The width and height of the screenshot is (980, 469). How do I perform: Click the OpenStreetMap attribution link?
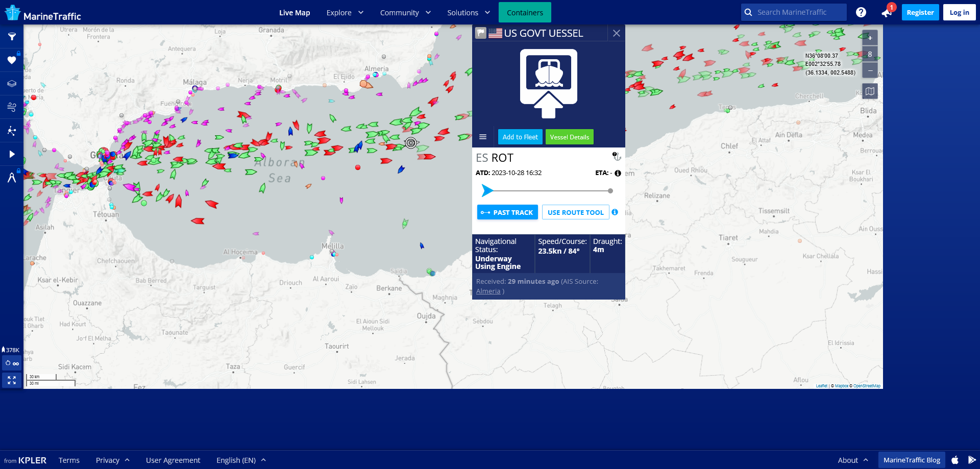click(867, 386)
